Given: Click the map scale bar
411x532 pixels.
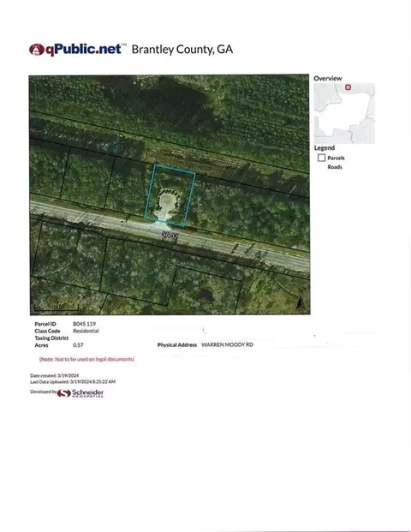Looking at the screenshot, I should pyautogui.click(x=56, y=308).
